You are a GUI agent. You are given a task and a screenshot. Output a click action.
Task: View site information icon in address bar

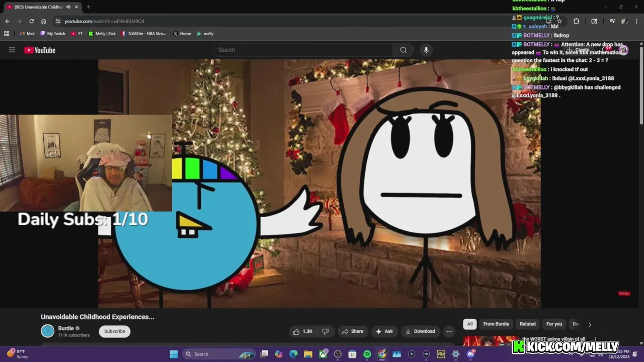[x=58, y=21]
